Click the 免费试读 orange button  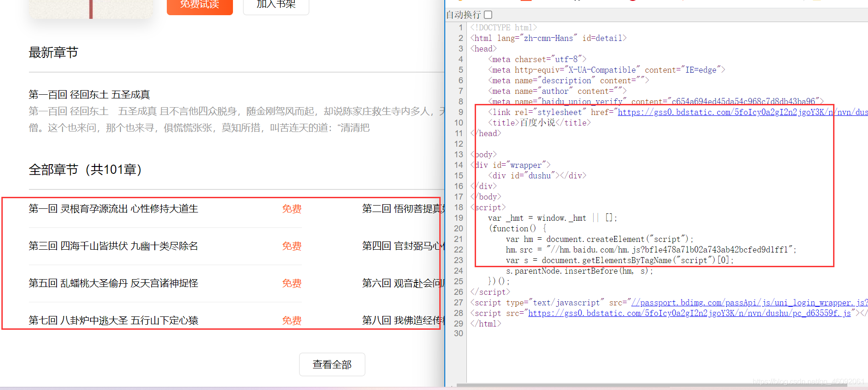pos(199,6)
